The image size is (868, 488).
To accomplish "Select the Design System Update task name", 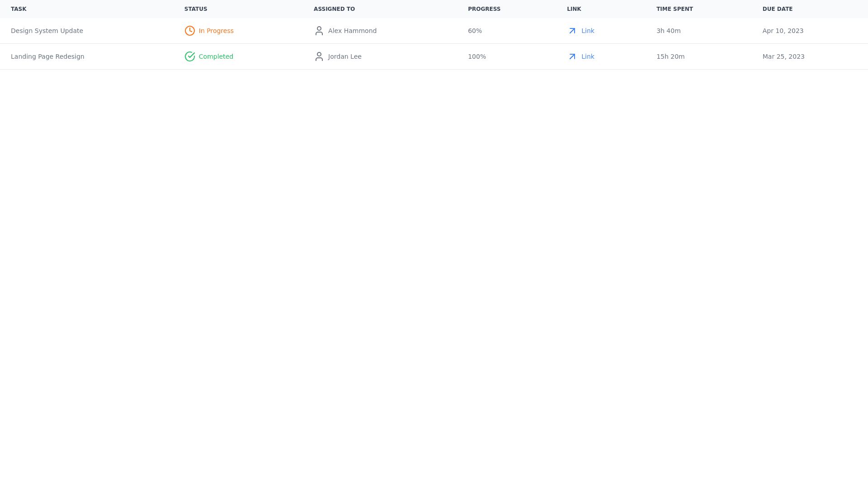I will [47, 31].
